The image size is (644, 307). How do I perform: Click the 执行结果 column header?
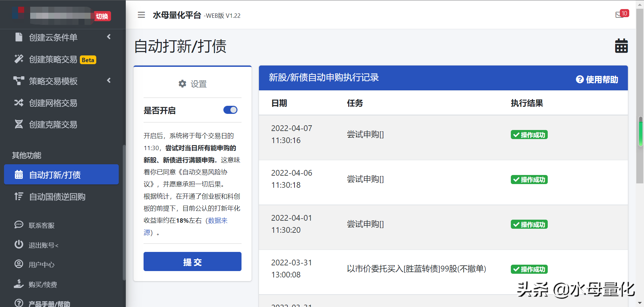pos(527,103)
